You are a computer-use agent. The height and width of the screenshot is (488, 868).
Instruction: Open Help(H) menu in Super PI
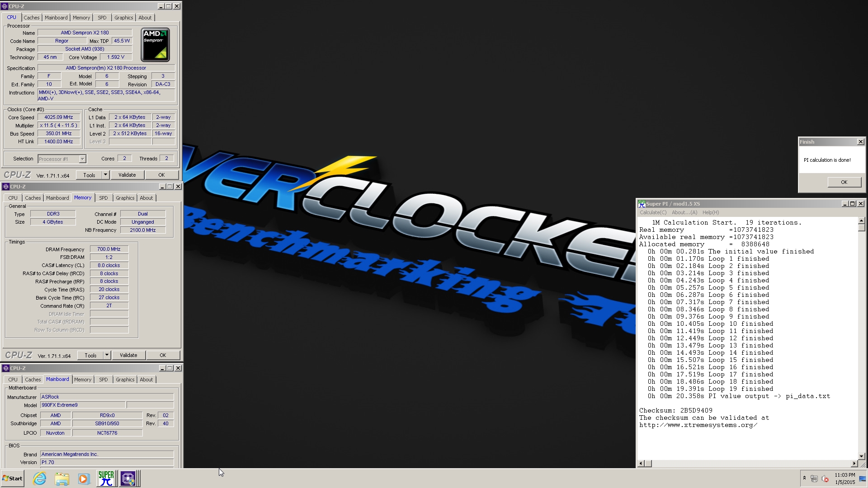pyautogui.click(x=711, y=212)
